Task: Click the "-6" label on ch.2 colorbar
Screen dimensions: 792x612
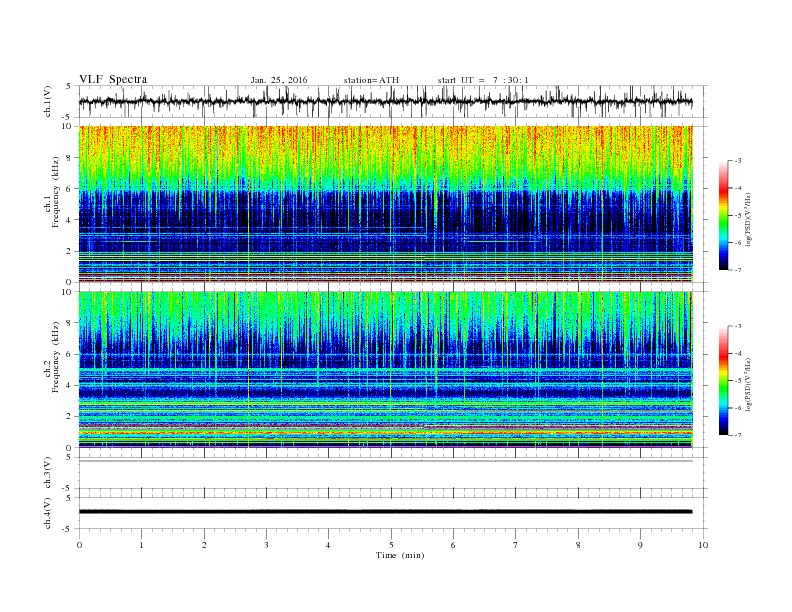Action: [738, 408]
